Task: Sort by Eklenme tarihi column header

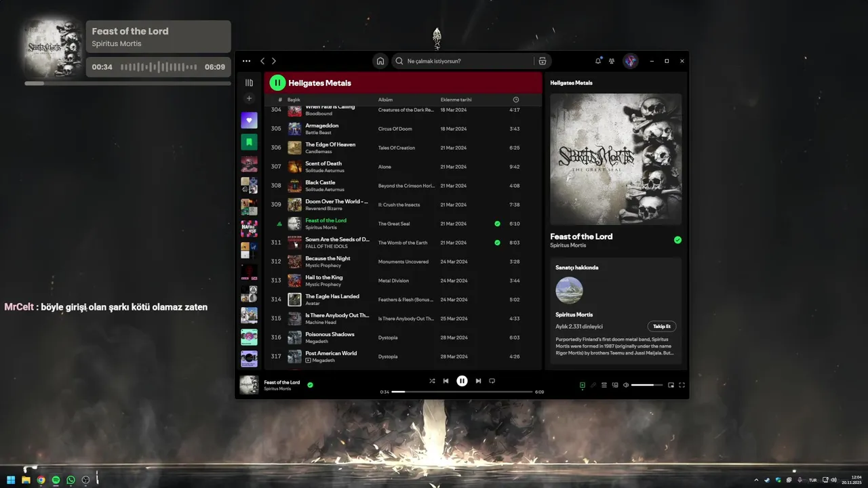Action: point(456,100)
